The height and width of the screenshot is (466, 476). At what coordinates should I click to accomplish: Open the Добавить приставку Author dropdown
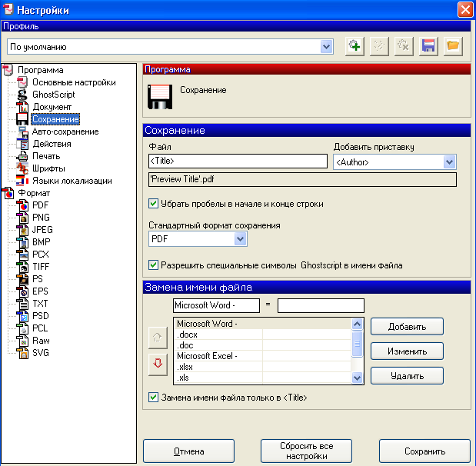(x=449, y=162)
